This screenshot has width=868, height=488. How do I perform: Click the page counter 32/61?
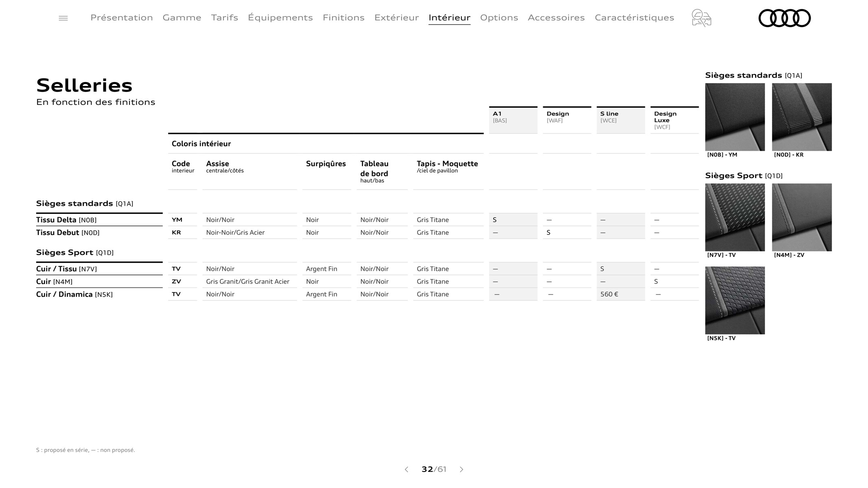click(434, 469)
